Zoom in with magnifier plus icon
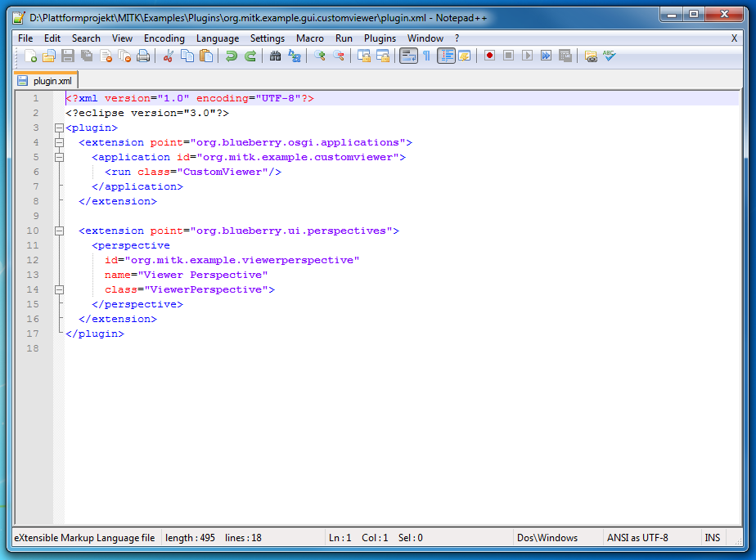Image resolution: width=756 pixels, height=560 pixels. (319, 56)
